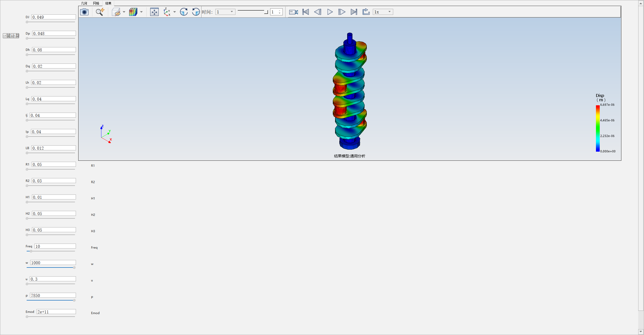This screenshot has width=644, height=335.
Task: Switch to the 几何 tab
Action: pos(84,3)
